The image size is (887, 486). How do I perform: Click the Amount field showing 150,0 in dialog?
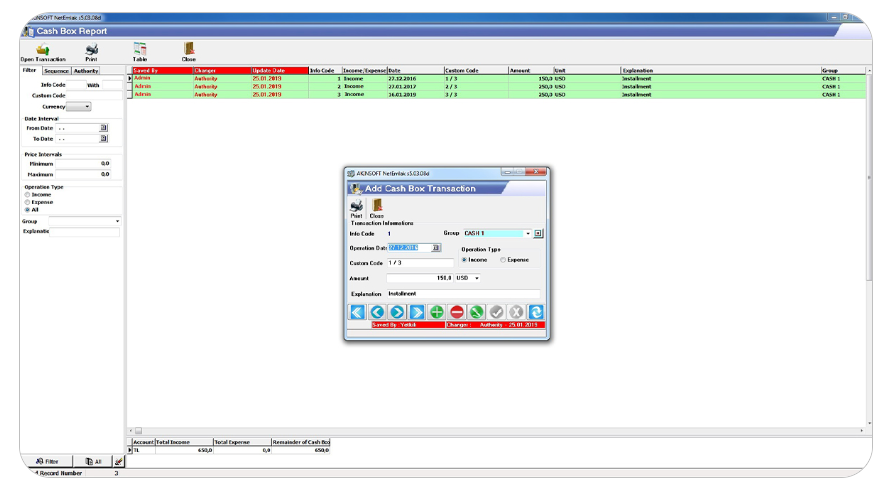click(419, 278)
